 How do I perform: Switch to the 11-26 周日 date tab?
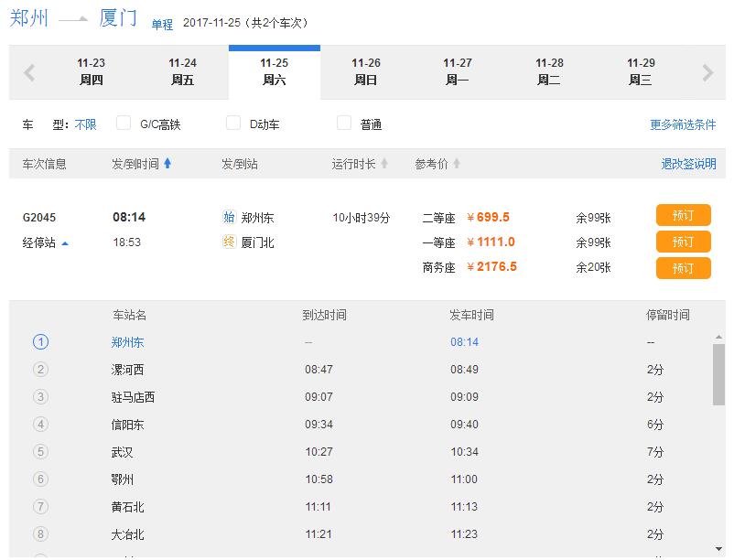(368, 71)
